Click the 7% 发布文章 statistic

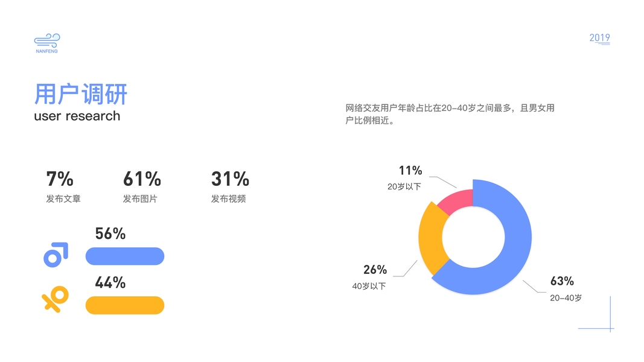pyautogui.click(x=63, y=187)
